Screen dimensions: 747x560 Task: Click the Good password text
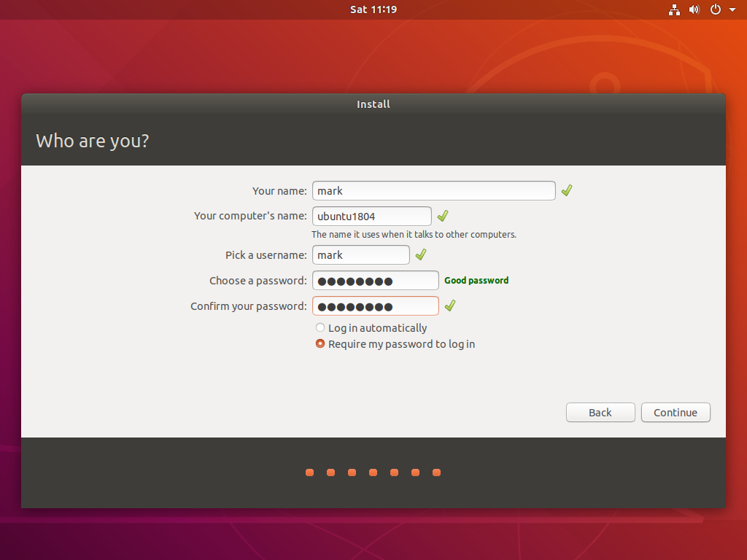(x=476, y=281)
